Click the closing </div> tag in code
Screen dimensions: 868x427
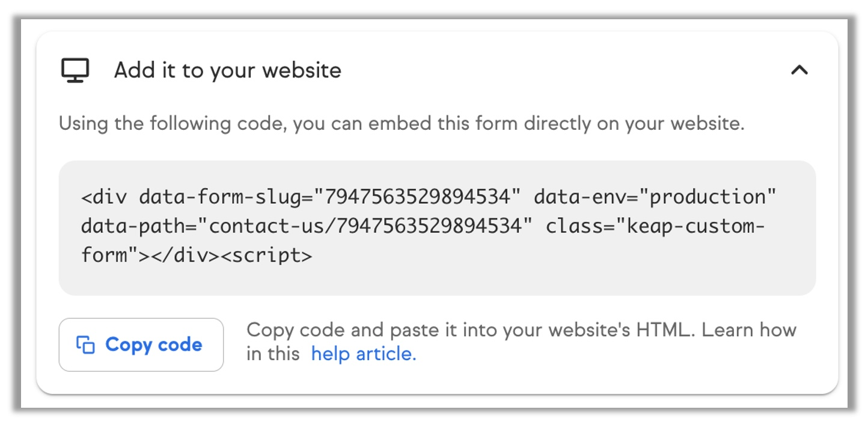(x=185, y=256)
